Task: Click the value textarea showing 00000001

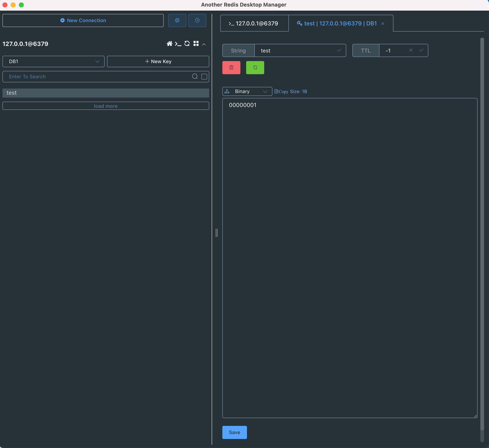Action: click(350, 258)
